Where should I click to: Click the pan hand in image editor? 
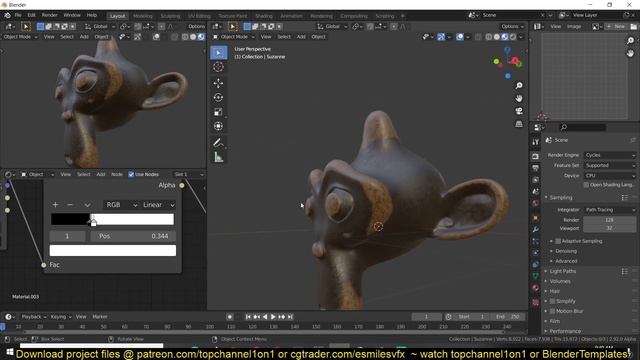(x=631, y=53)
